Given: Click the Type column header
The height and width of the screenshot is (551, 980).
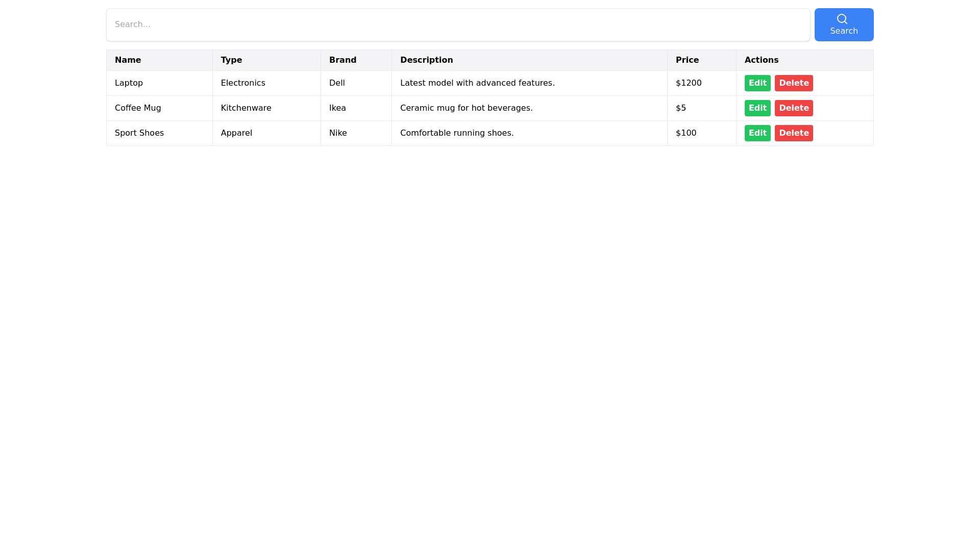Looking at the screenshot, I should 231,60.
